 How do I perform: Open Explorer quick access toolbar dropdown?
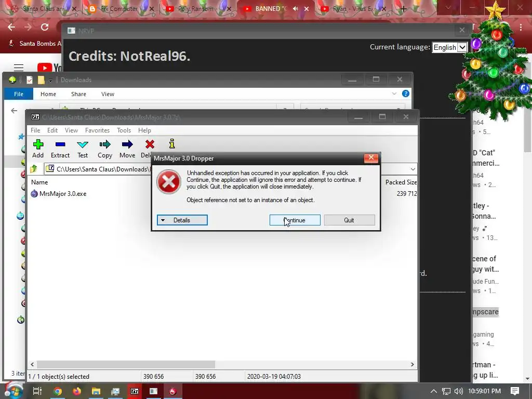[x=50, y=80]
